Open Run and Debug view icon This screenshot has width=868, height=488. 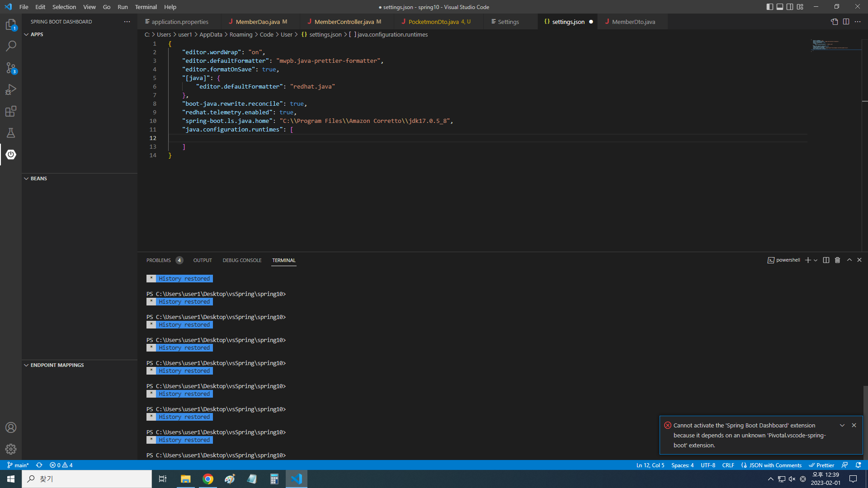pyautogui.click(x=11, y=89)
